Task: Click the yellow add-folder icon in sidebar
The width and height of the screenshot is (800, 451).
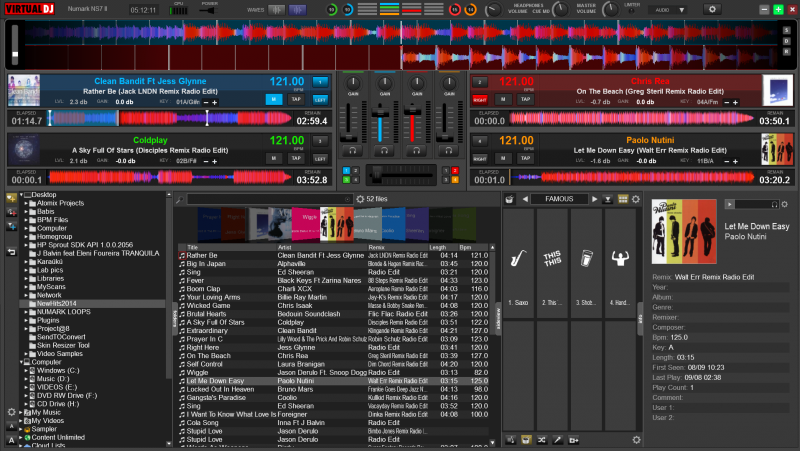Action: pos(11,198)
